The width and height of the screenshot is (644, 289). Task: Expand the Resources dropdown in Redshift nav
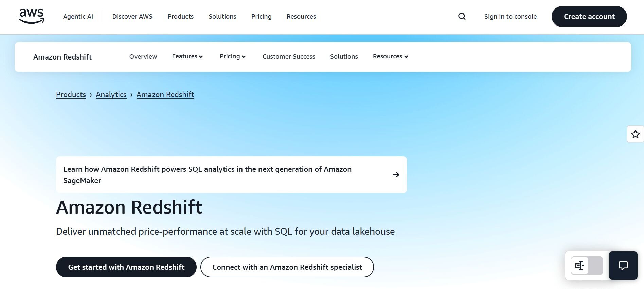[390, 56]
